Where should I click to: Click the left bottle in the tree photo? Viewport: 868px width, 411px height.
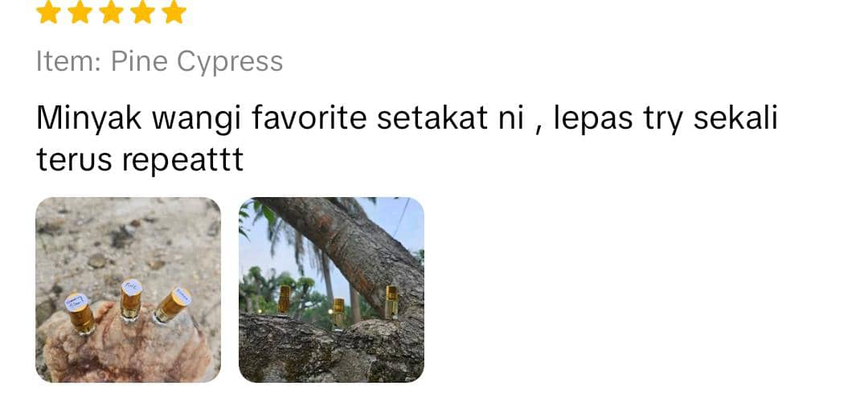click(284, 300)
